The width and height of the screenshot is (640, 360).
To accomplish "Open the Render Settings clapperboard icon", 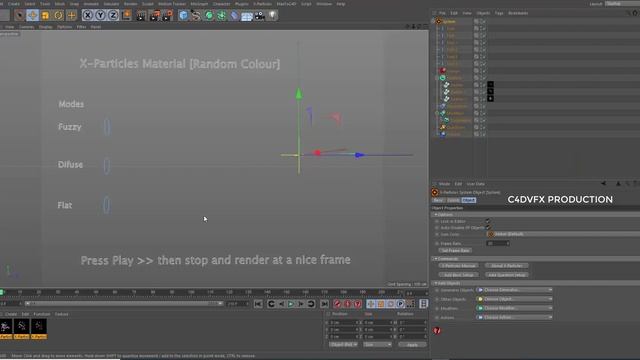I will point(168,16).
